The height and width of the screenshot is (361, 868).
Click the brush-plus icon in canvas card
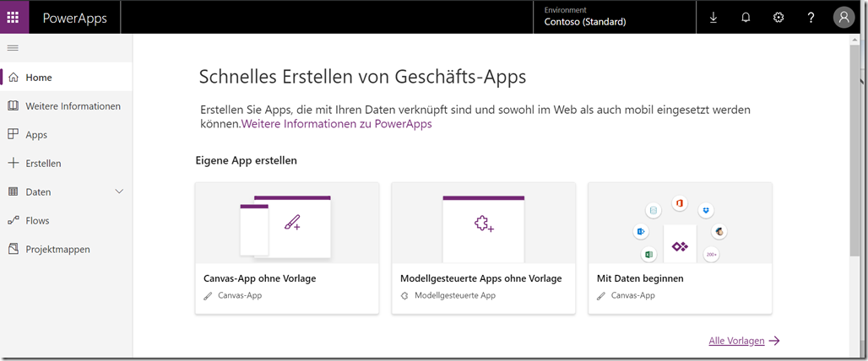pyautogui.click(x=292, y=224)
